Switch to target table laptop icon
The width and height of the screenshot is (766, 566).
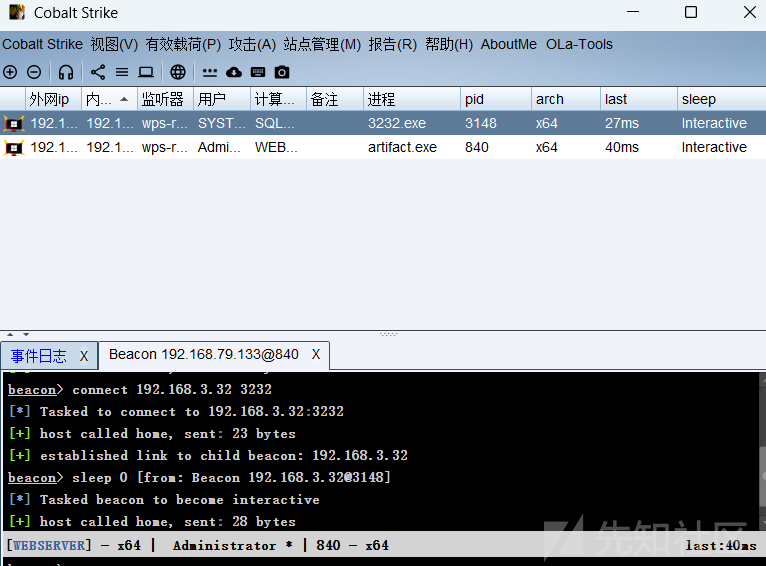click(146, 72)
